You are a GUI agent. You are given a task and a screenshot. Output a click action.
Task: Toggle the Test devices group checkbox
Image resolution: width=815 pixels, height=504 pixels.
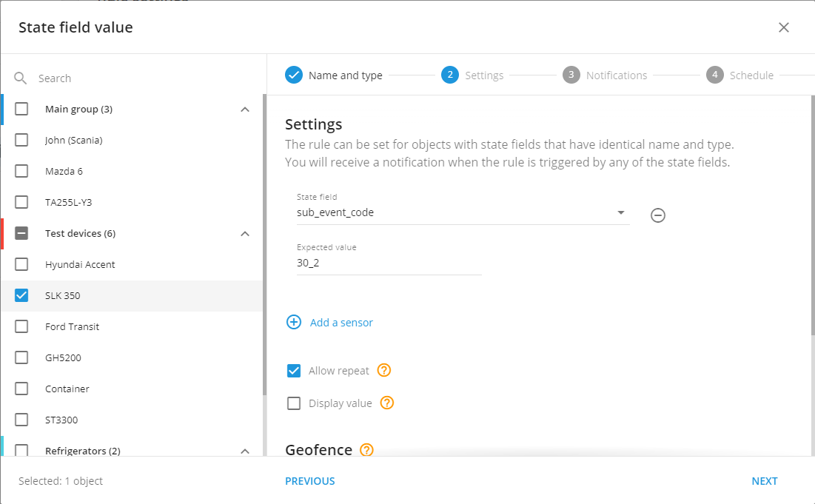click(21, 233)
